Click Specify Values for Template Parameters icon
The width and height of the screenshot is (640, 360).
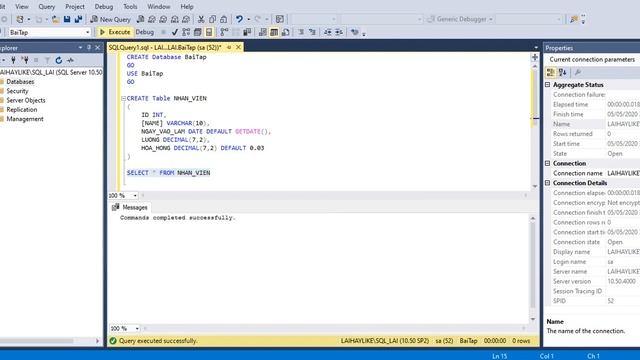point(355,32)
